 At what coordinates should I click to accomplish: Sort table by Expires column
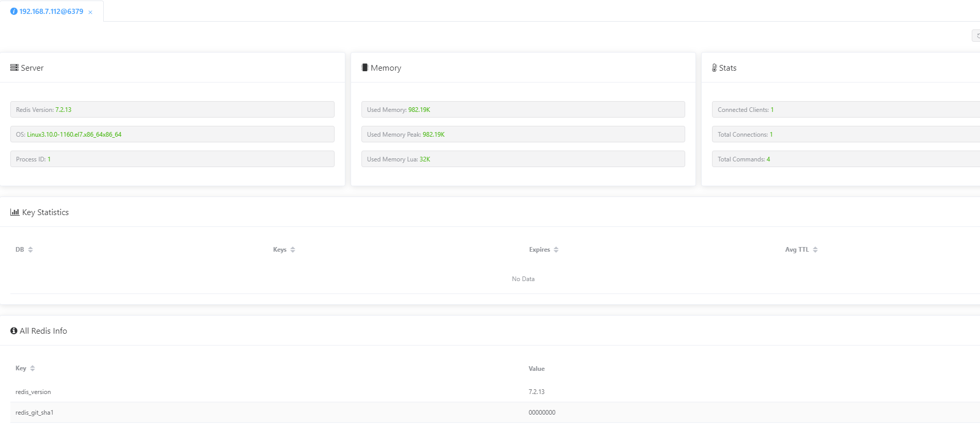tap(556, 250)
